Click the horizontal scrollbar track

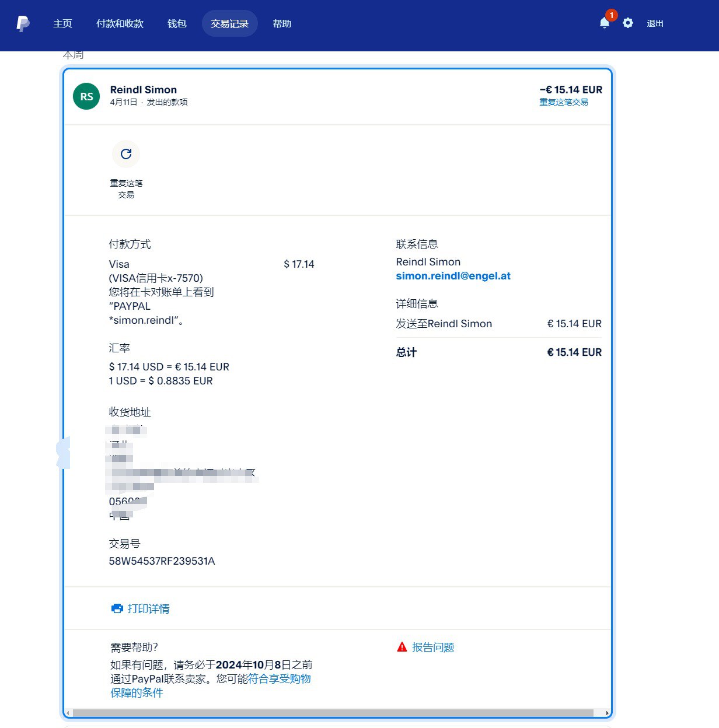pyautogui.click(x=333, y=713)
